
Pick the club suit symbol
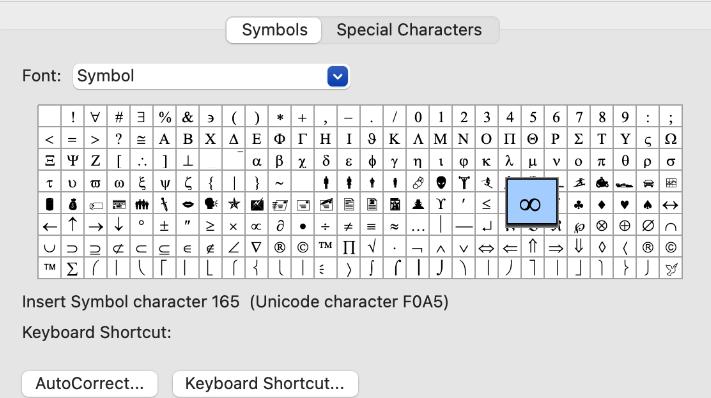click(x=579, y=204)
